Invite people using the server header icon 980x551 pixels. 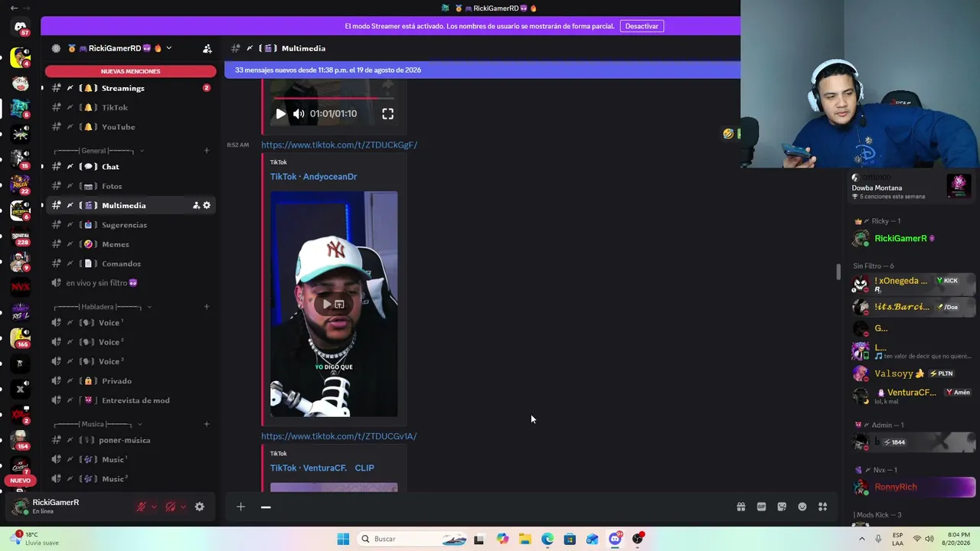coord(207,48)
